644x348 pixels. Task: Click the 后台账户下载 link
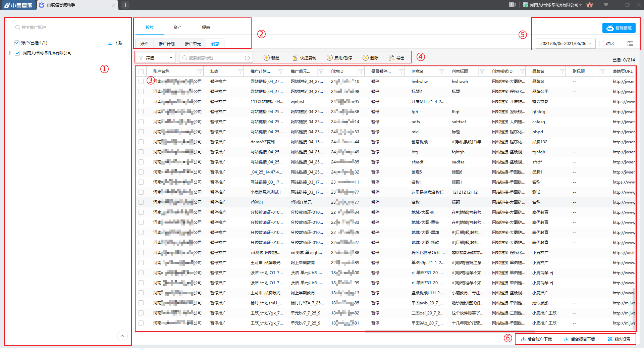(536, 339)
